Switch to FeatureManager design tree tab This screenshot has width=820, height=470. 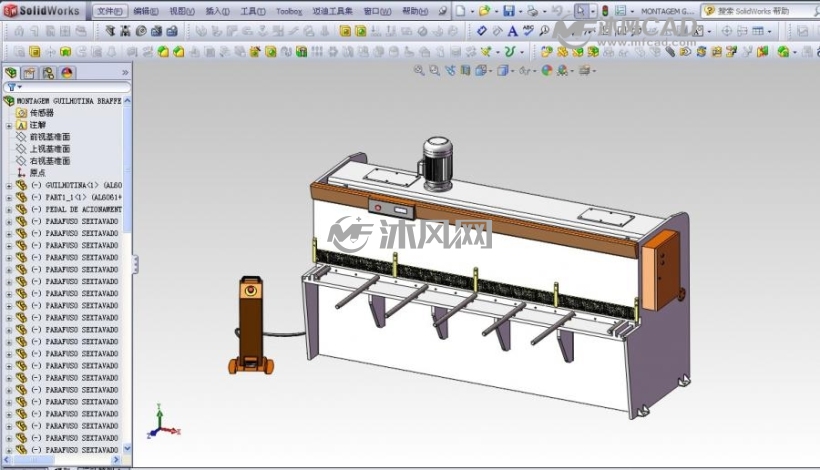point(11,73)
